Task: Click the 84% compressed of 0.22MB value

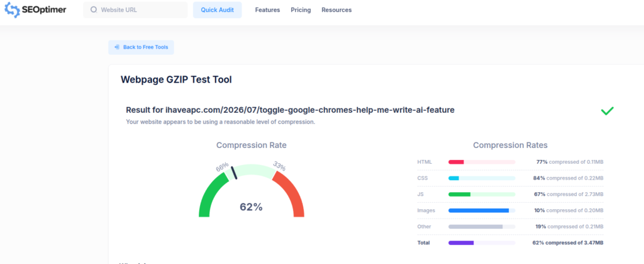Action: tap(569, 178)
